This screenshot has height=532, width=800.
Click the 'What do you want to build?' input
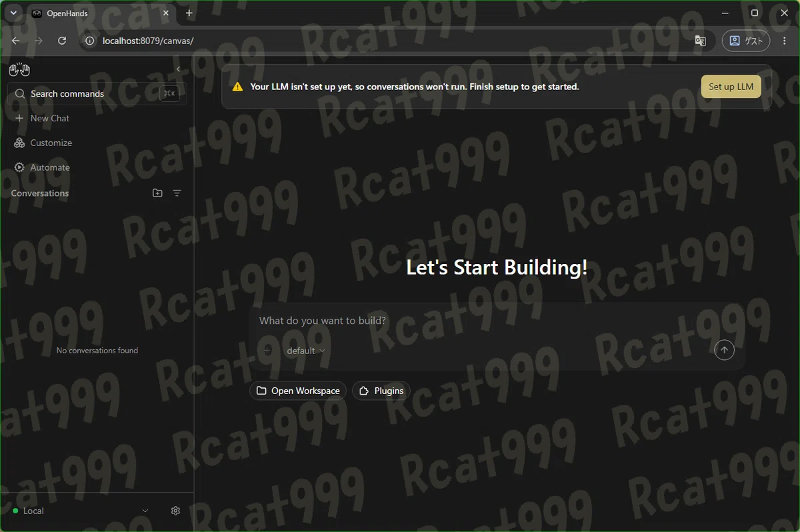[497, 321]
